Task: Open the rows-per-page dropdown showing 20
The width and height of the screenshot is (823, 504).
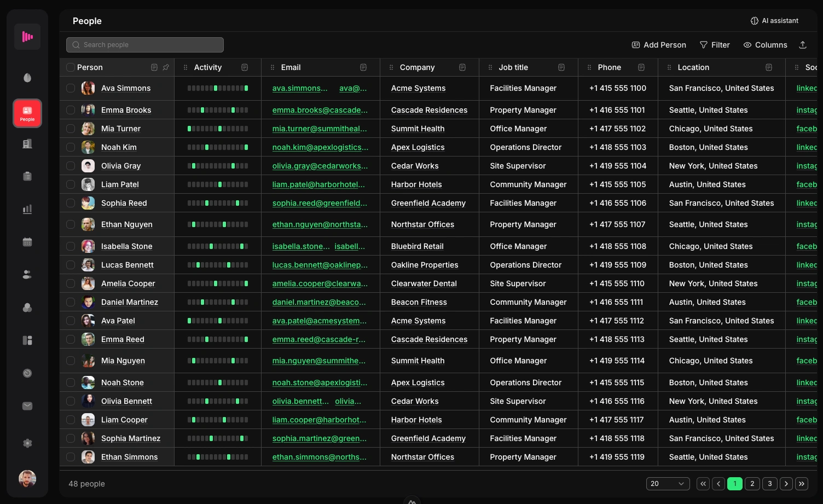Action: tap(668, 484)
